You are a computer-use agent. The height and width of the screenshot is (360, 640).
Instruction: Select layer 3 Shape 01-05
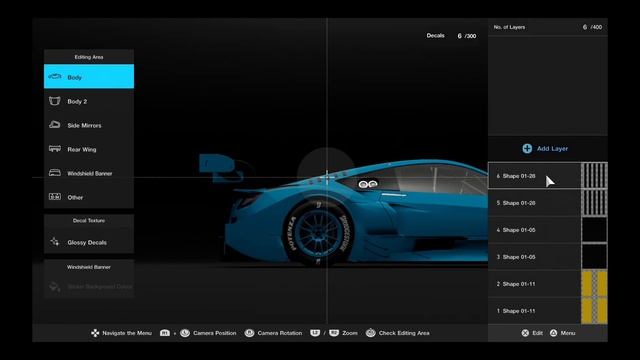pyautogui.click(x=547, y=257)
